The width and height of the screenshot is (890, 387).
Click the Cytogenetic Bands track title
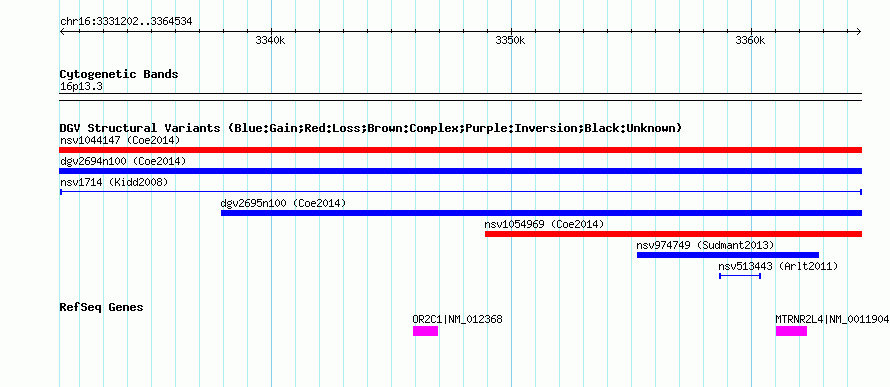pyautogui.click(x=119, y=74)
